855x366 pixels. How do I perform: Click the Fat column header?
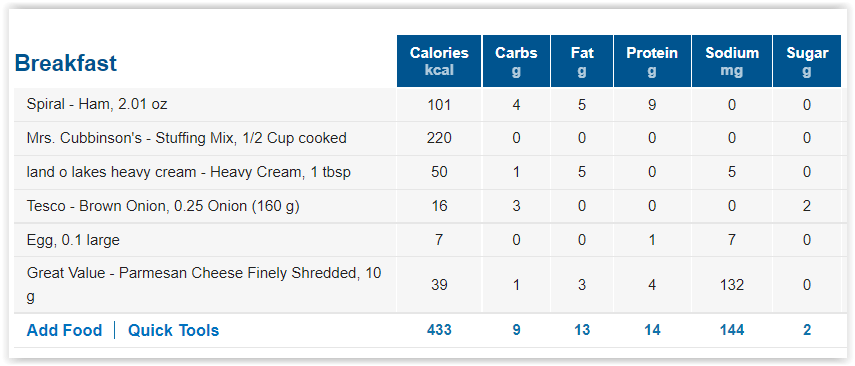[x=582, y=61]
